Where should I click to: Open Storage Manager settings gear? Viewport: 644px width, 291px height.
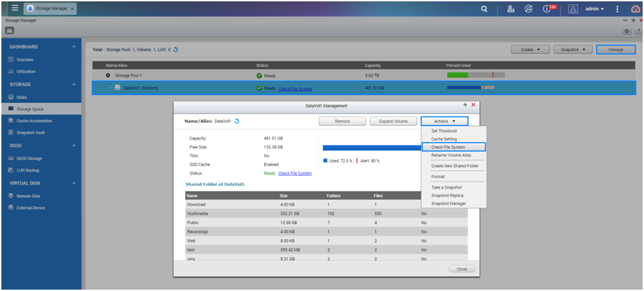tap(627, 31)
